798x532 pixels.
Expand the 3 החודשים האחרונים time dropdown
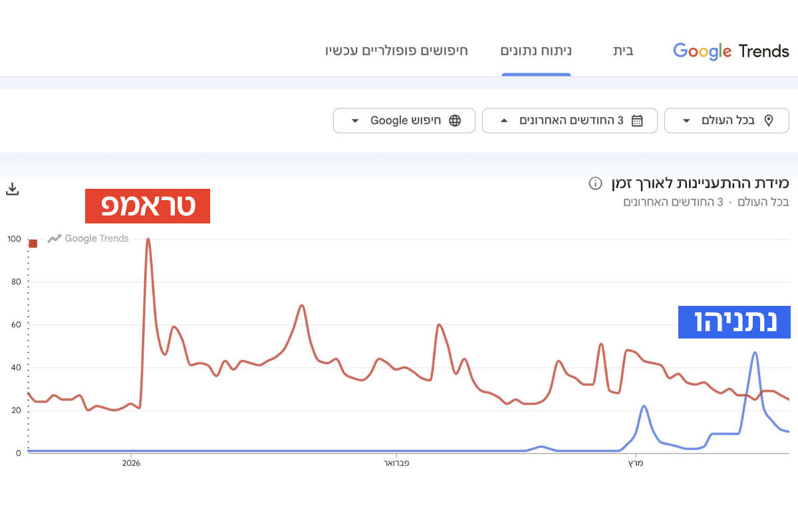click(569, 120)
